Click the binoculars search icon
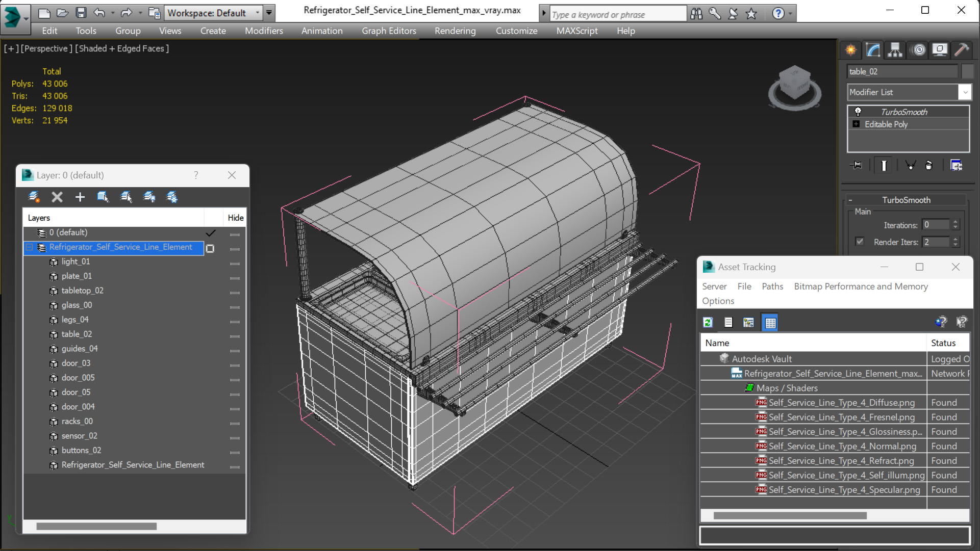The width and height of the screenshot is (980, 551). pyautogui.click(x=696, y=14)
